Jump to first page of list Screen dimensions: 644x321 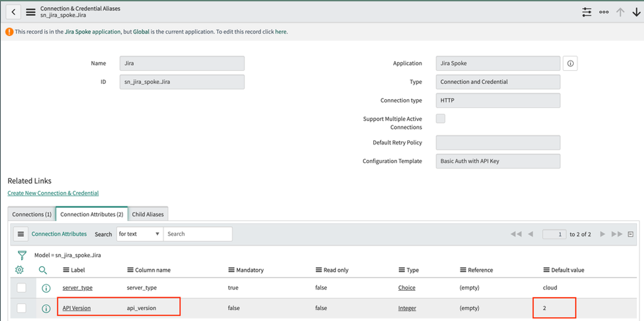tap(516, 234)
